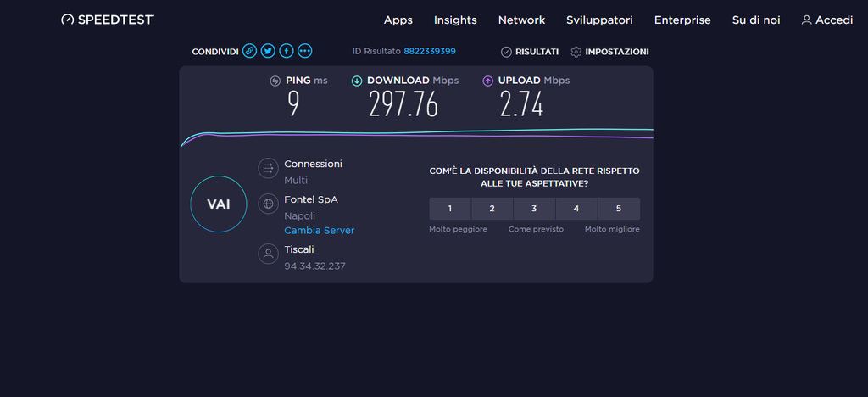Share result on Facebook icon

[x=287, y=51]
